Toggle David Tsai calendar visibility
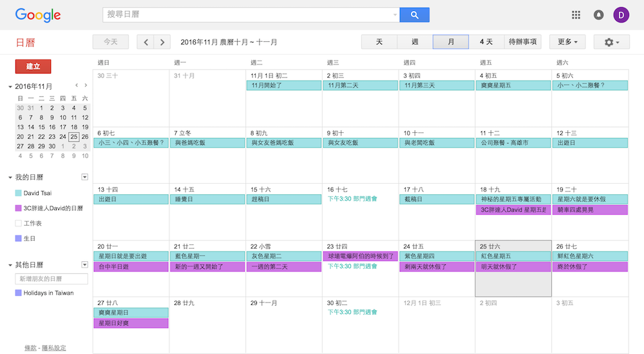Screen dimensions: 644x354 pyautogui.click(x=18, y=193)
